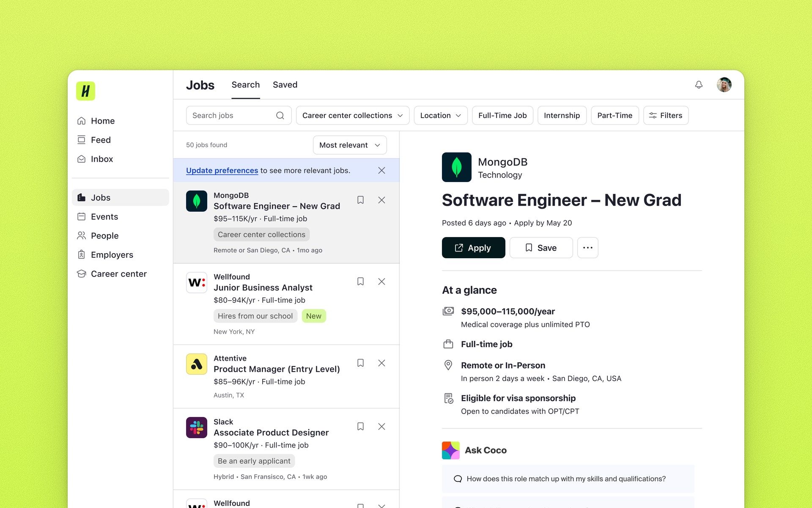The image size is (812, 508).
Task: Open more options ellipsis menu
Action: click(x=588, y=248)
